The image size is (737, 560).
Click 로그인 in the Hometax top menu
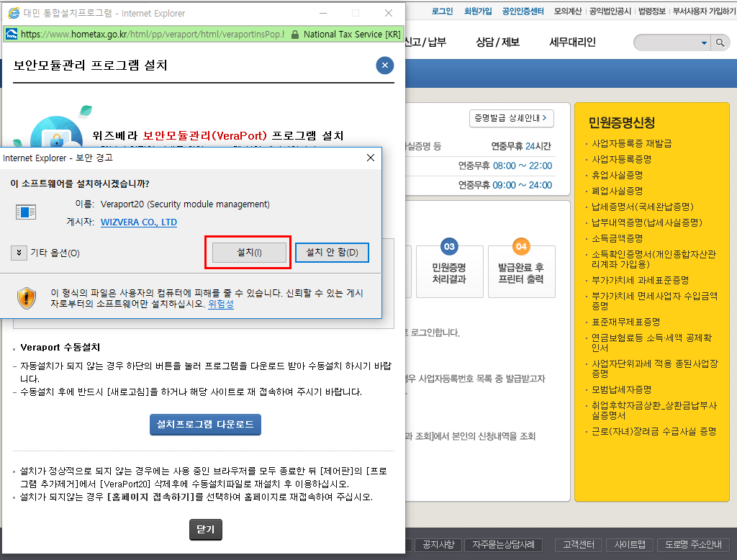tap(443, 11)
